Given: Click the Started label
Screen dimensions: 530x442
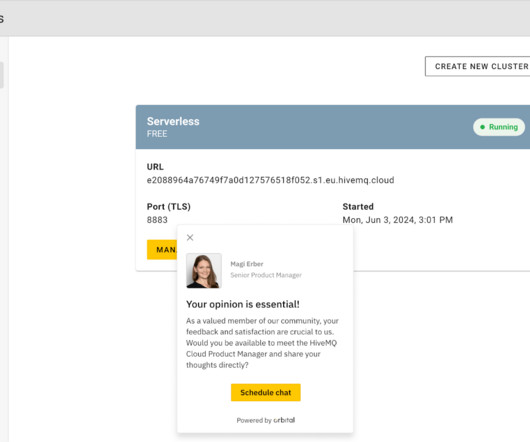Looking at the screenshot, I should pos(358,206).
